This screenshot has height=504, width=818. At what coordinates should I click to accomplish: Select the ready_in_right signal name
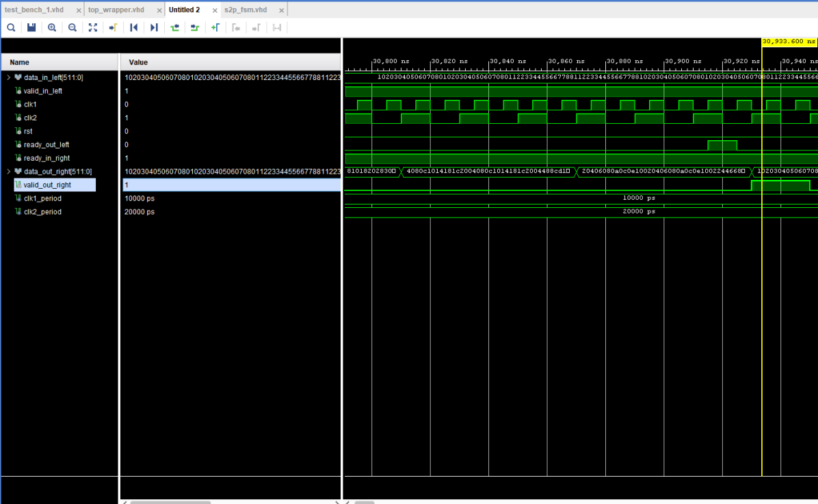point(47,158)
